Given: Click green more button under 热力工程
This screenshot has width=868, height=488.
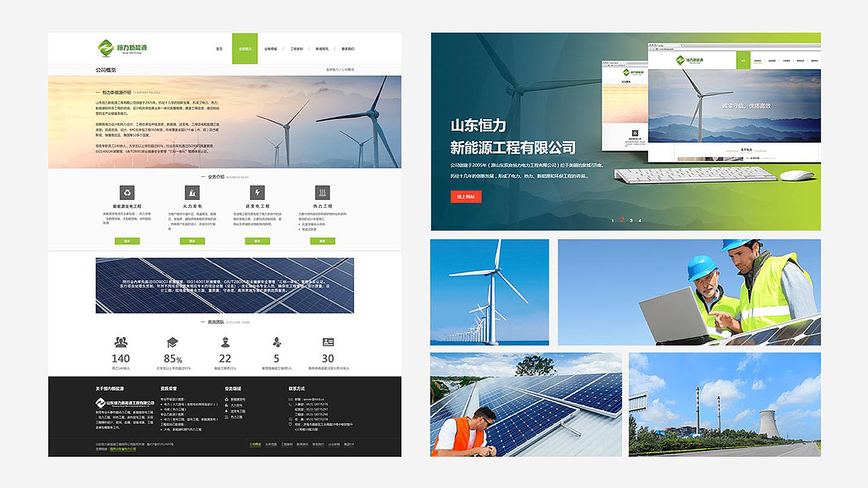Looking at the screenshot, I should (x=322, y=241).
